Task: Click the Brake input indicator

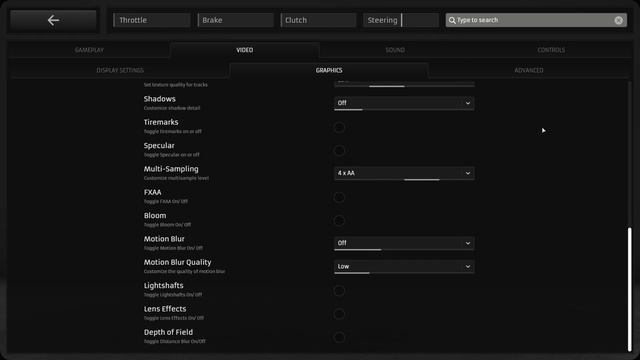Action: point(236,20)
